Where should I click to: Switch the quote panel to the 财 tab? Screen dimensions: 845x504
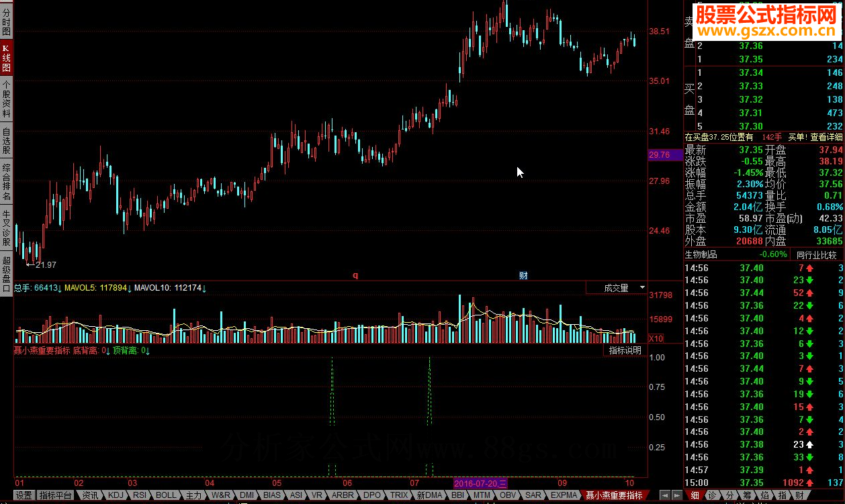[x=799, y=495]
